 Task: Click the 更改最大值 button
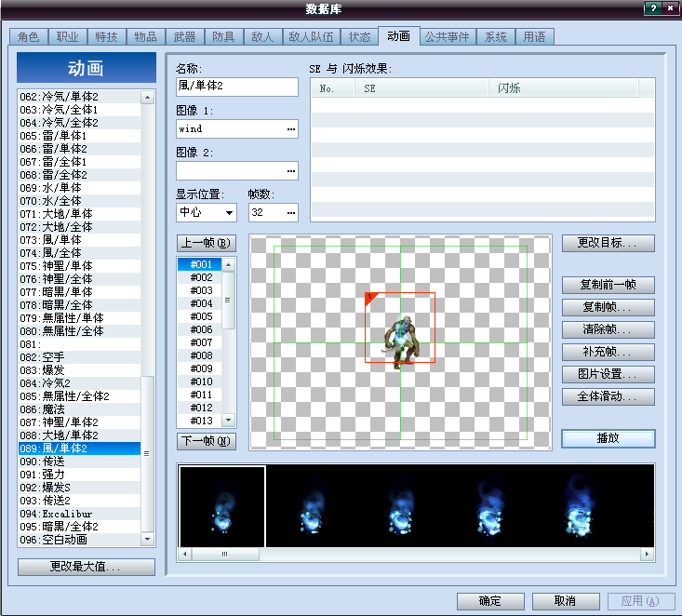coord(87,567)
